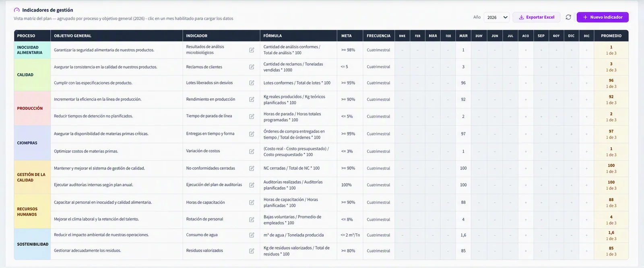Image resolution: width=644 pixels, height=268 pixels.
Task: Edit the Reclamos de clientes indicator
Action: pos(252,67)
